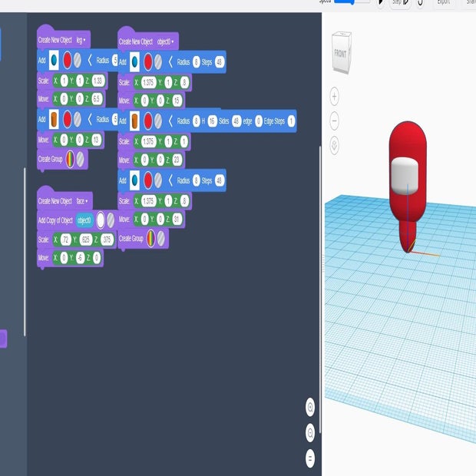Image resolution: width=476 pixels, height=476 pixels.
Task: Collapse parameters arrow on object0 cylinder block
Action: pos(170,121)
